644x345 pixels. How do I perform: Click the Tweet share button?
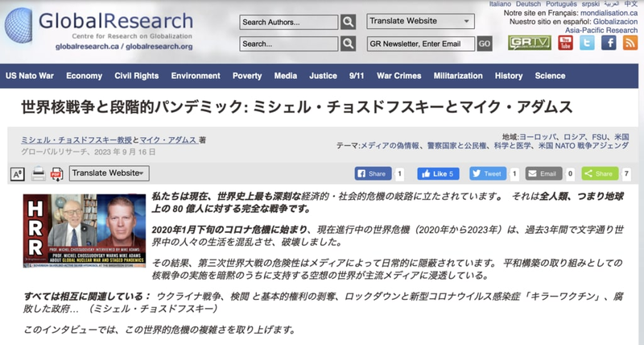(488, 173)
